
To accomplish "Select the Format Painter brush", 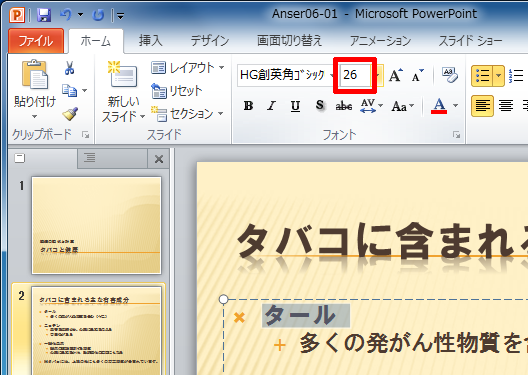I will 70,114.
